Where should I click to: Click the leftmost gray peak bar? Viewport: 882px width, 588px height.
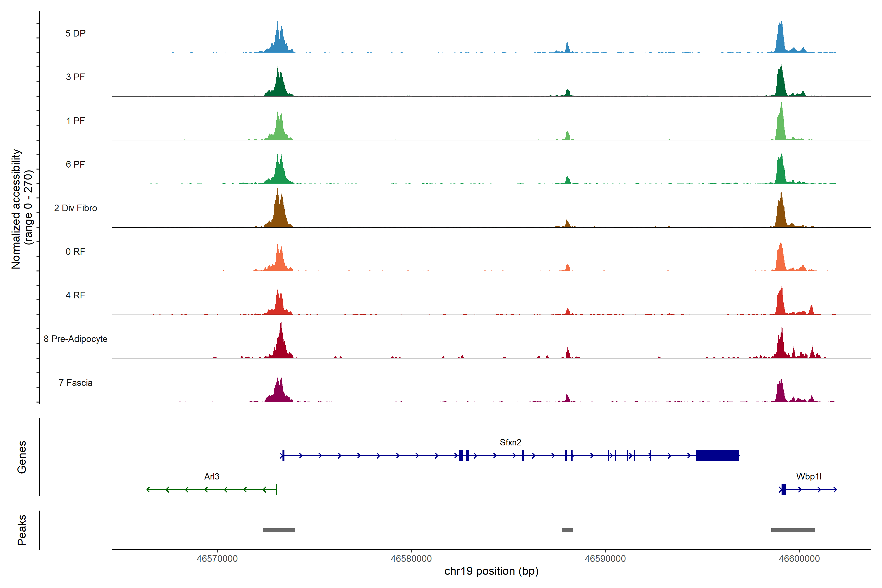click(x=279, y=530)
